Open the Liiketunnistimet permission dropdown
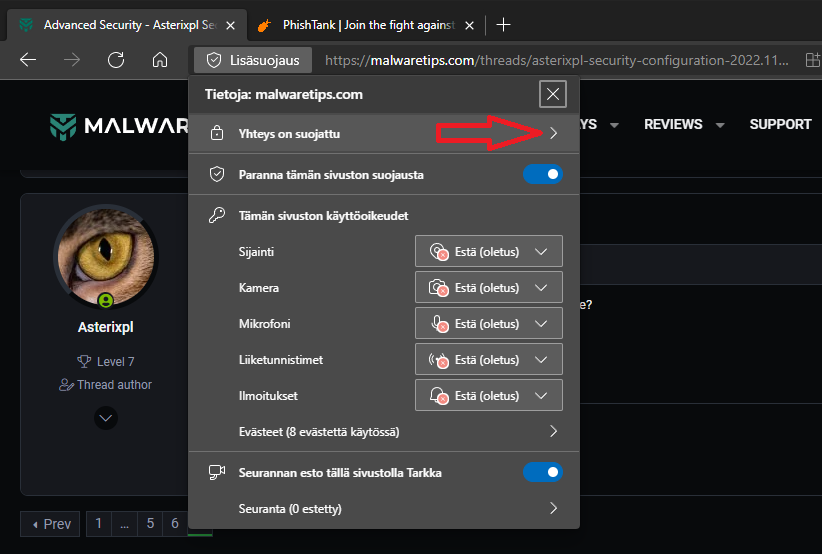The width and height of the screenshot is (822, 554). 489,360
